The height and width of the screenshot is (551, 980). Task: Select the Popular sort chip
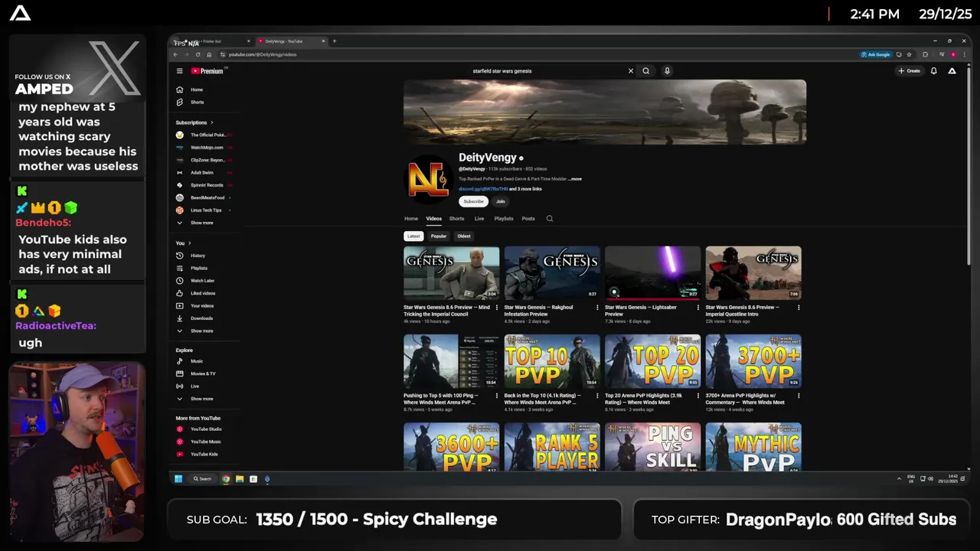439,236
